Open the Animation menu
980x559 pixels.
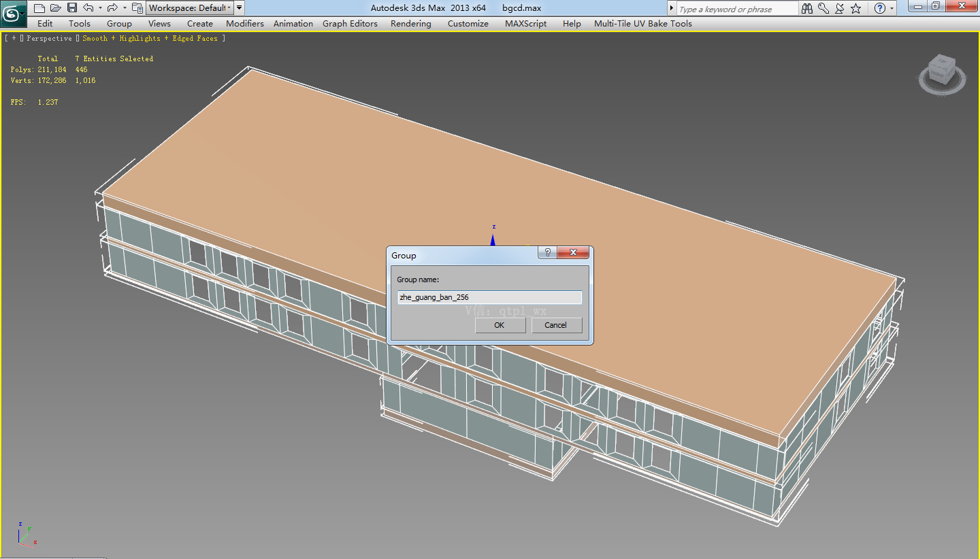click(x=293, y=23)
